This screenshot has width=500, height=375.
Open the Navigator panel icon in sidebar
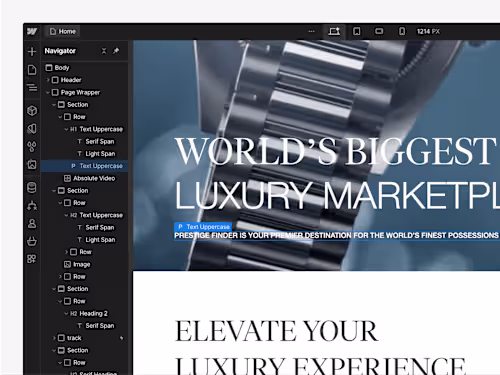click(x=32, y=88)
